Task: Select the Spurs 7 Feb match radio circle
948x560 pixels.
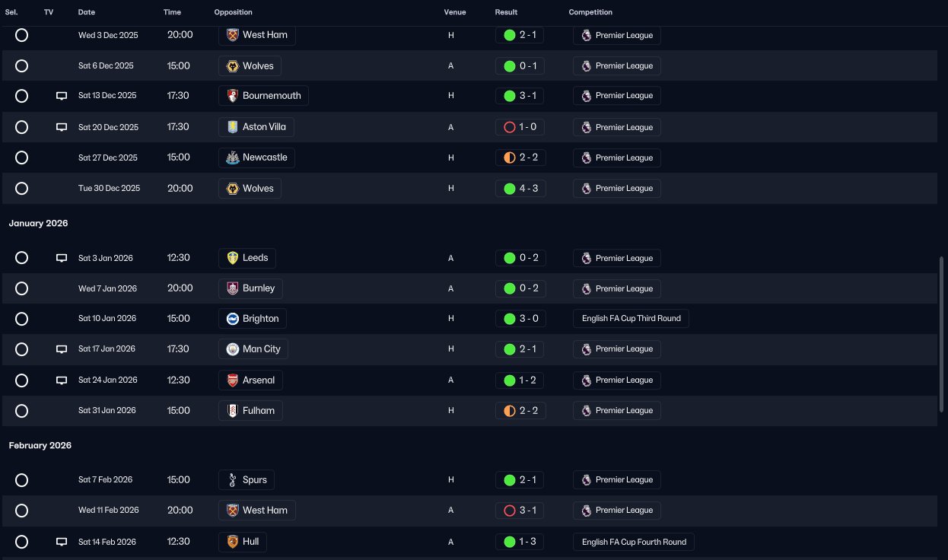Action: tap(21, 480)
